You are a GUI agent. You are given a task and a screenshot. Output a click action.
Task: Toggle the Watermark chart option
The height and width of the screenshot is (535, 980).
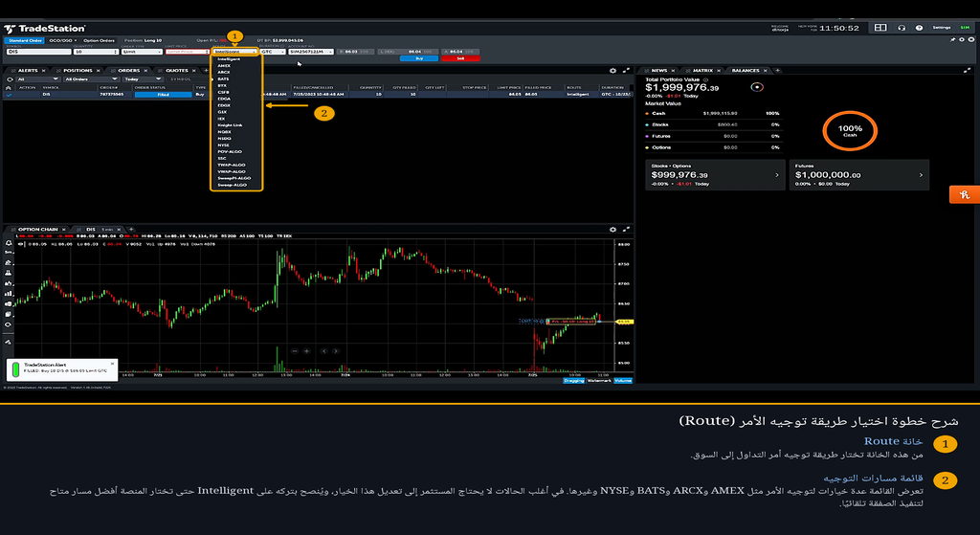pyautogui.click(x=599, y=381)
